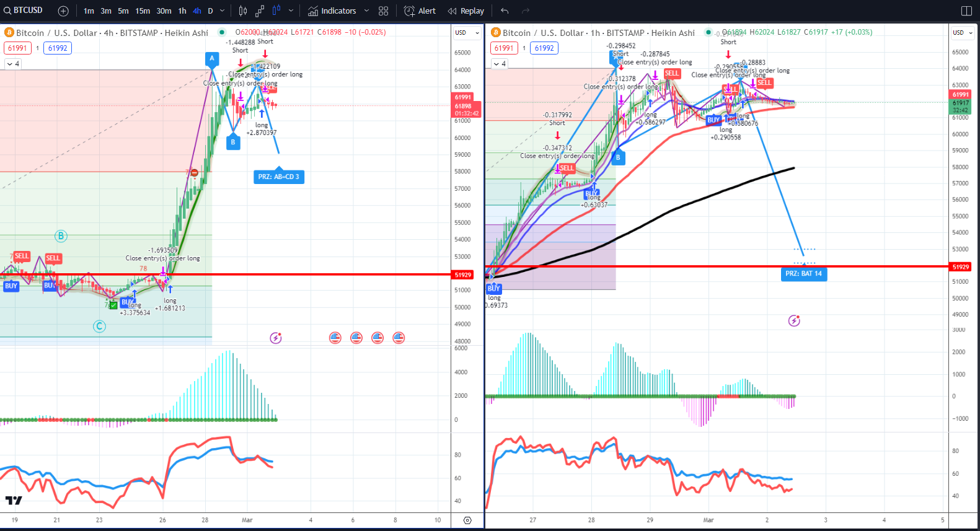Select the 5m timeframe
Viewport: 980px width, 531px height.
click(x=123, y=11)
